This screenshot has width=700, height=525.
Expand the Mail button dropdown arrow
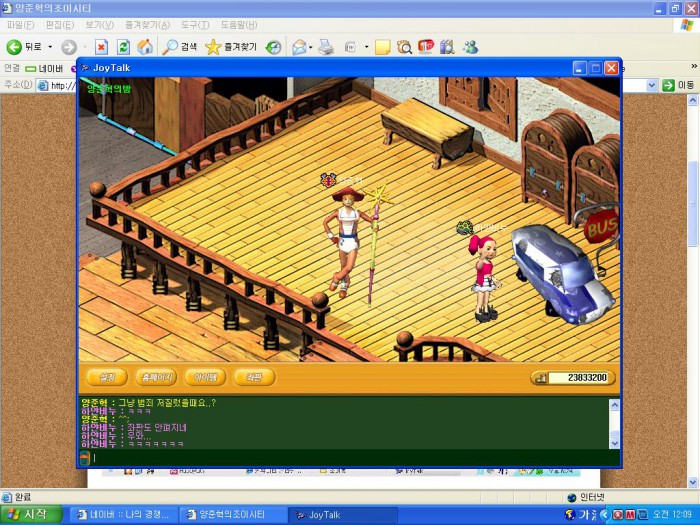click(x=311, y=47)
